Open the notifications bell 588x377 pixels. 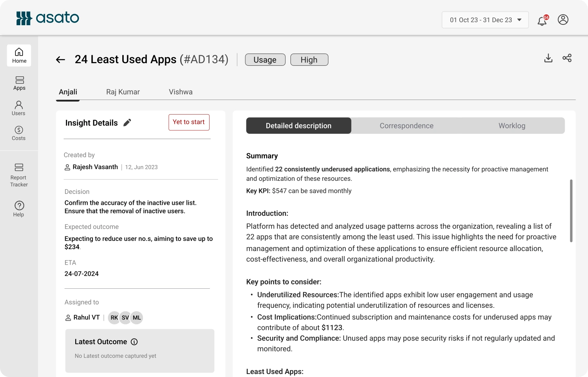coord(542,21)
